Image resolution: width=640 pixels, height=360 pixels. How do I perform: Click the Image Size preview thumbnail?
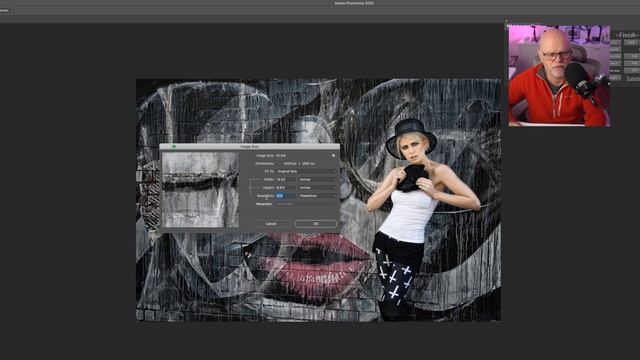click(x=200, y=189)
